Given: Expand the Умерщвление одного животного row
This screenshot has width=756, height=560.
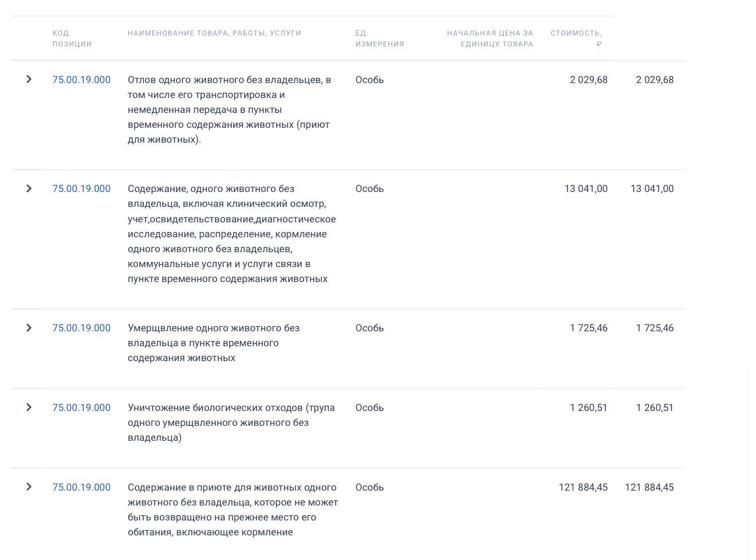Looking at the screenshot, I should [29, 328].
